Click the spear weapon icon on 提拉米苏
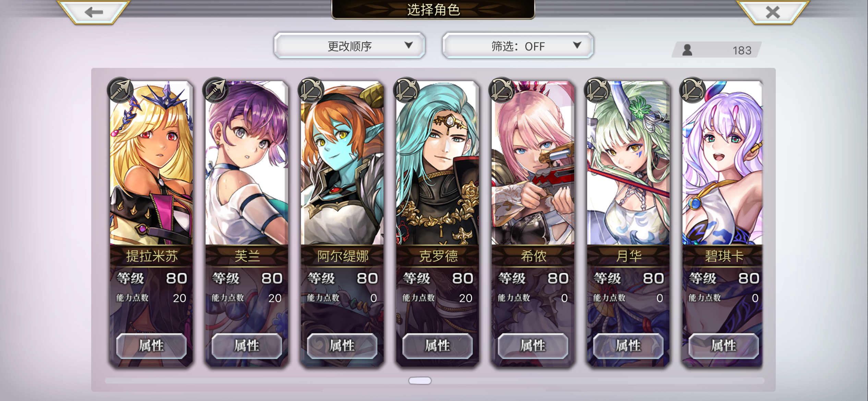Viewport: 868px width, 401px height. coord(120,90)
